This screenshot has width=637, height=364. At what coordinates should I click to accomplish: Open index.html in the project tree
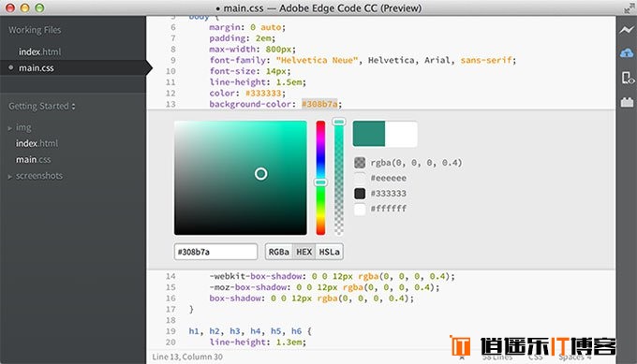pyautogui.click(x=37, y=143)
